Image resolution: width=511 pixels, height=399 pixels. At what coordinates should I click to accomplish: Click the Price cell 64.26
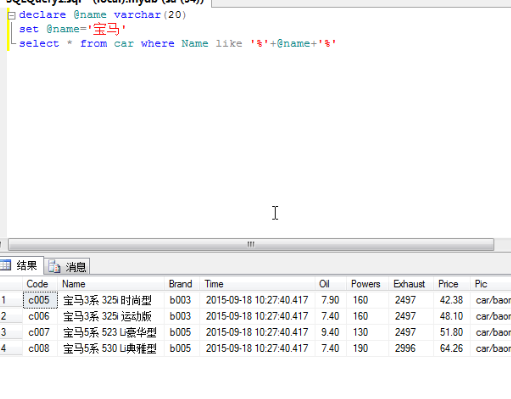pyautogui.click(x=452, y=348)
